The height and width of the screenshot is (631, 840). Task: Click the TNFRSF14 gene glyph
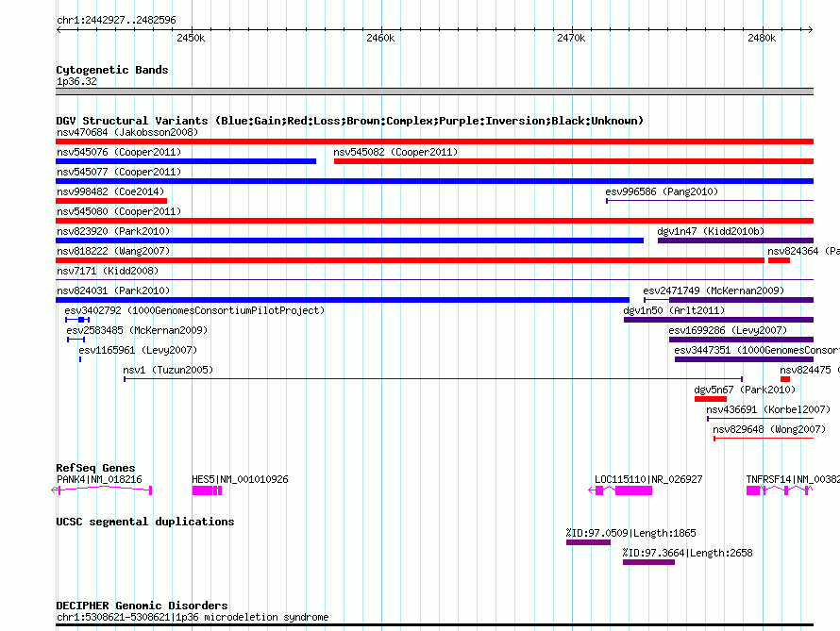point(780,490)
